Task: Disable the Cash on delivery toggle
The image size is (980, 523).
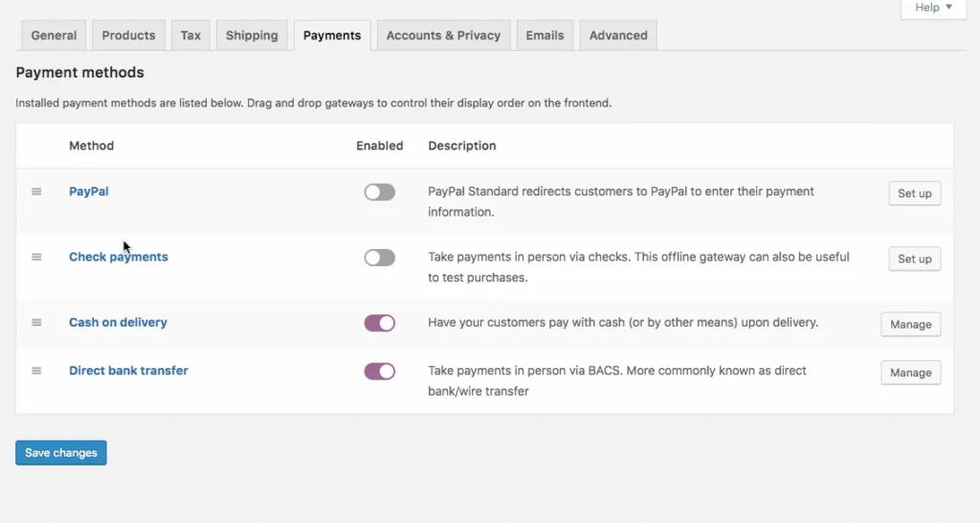Action: click(x=379, y=324)
